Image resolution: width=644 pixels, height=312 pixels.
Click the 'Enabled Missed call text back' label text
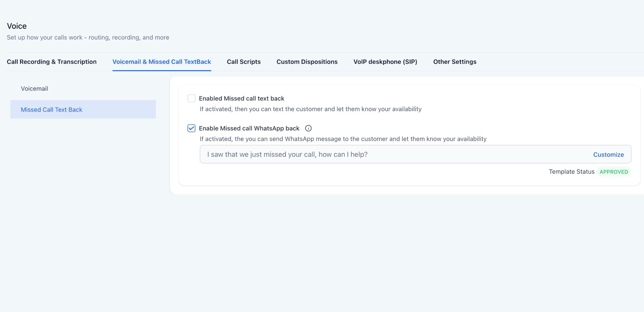pos(241,99)
